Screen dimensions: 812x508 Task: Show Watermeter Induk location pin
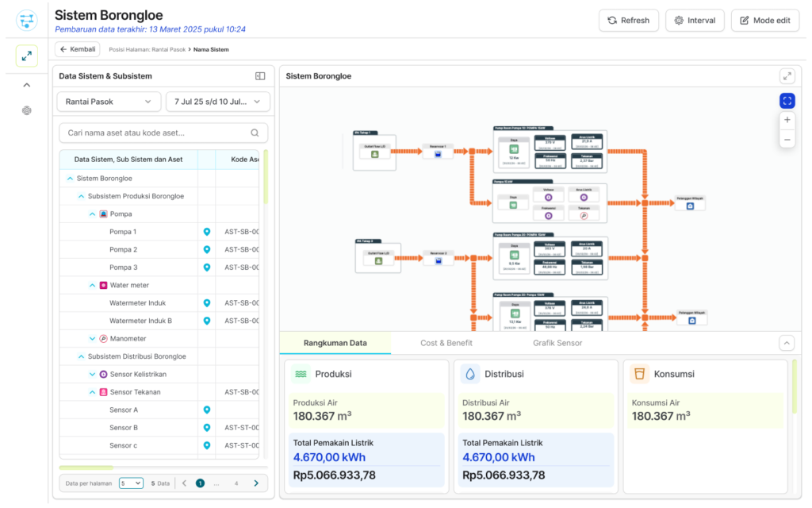[x=207, y=302]
